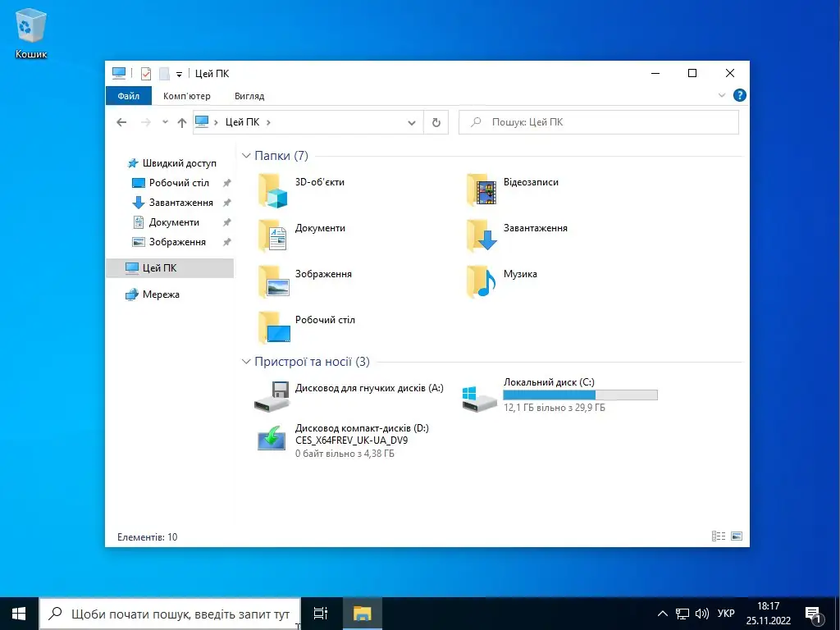Screen dimensions: 840x630
Task: Click the CES_X64FREV_UK-UA_DV9 label
Action: pyautogui.click(x=351, y=441)
